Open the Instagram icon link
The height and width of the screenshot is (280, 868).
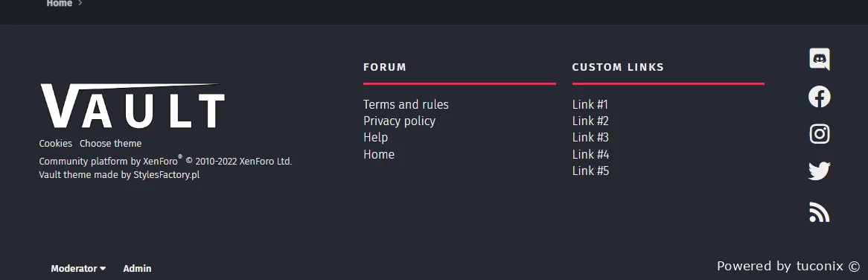point(820,134)
